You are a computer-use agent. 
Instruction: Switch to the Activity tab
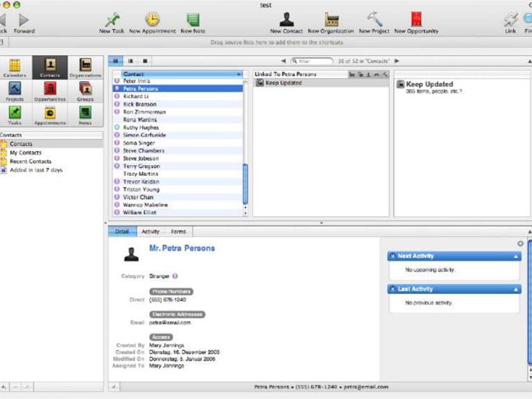[150, 232]
